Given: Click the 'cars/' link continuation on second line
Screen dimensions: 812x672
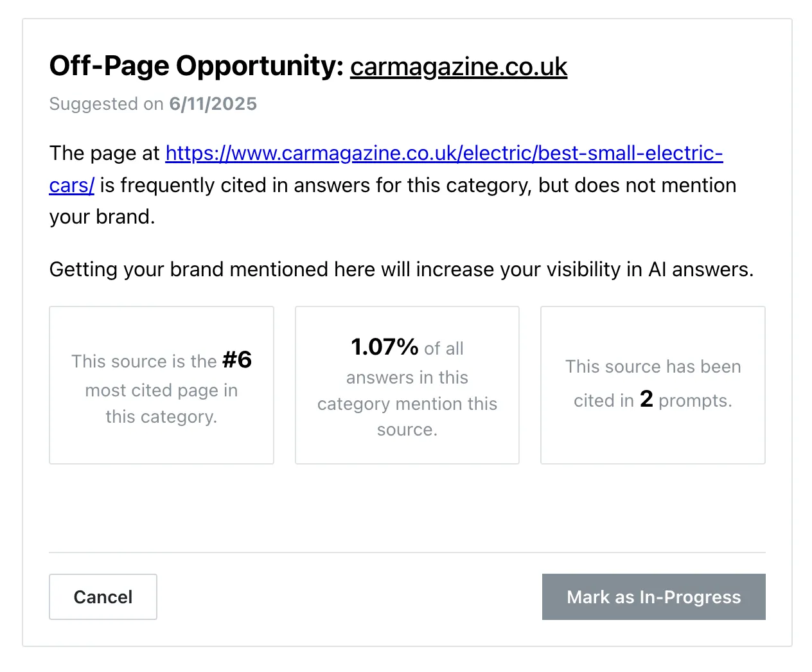Looking at the screenshot, I should pos(72,185).
